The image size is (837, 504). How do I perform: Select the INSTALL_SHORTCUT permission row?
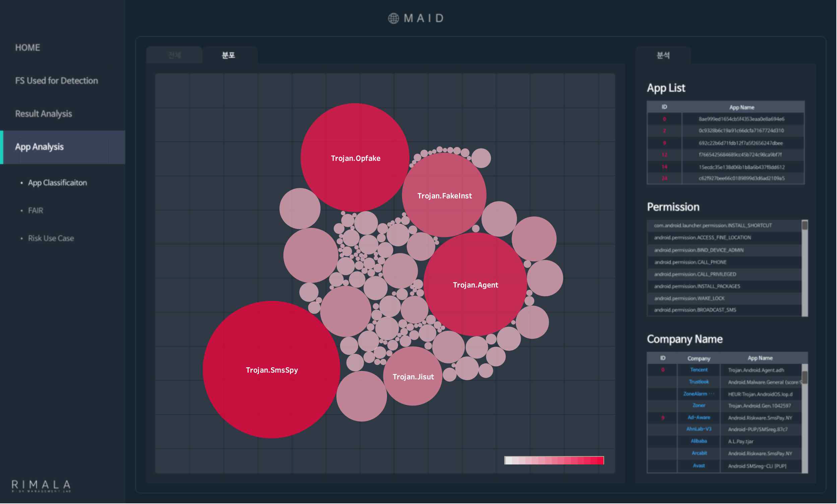(x=724, y=226)
